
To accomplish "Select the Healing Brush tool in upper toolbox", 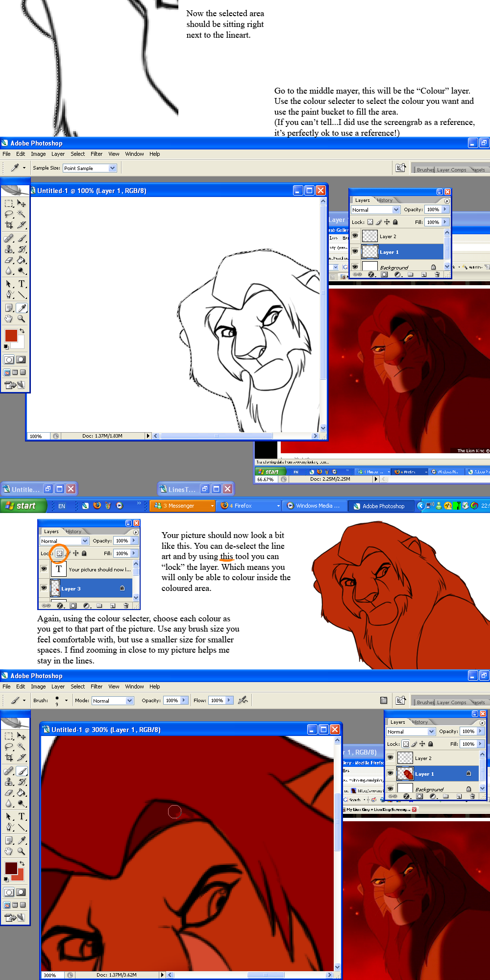I will 9,238.
